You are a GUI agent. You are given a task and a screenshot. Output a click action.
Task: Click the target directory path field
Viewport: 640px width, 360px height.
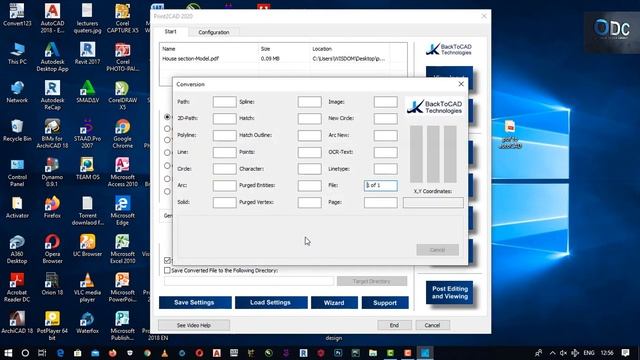click(249, 281)
